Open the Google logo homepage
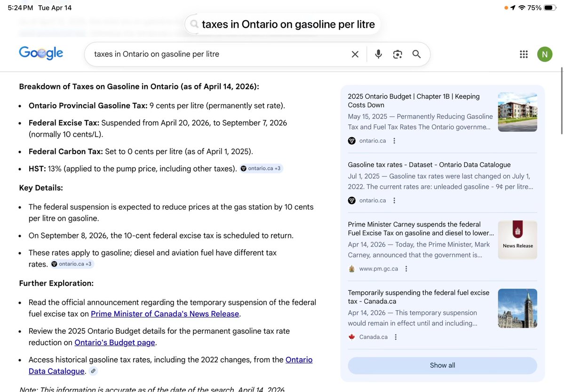This screenshot has height=392, width=564. click(x=41, y=53)
